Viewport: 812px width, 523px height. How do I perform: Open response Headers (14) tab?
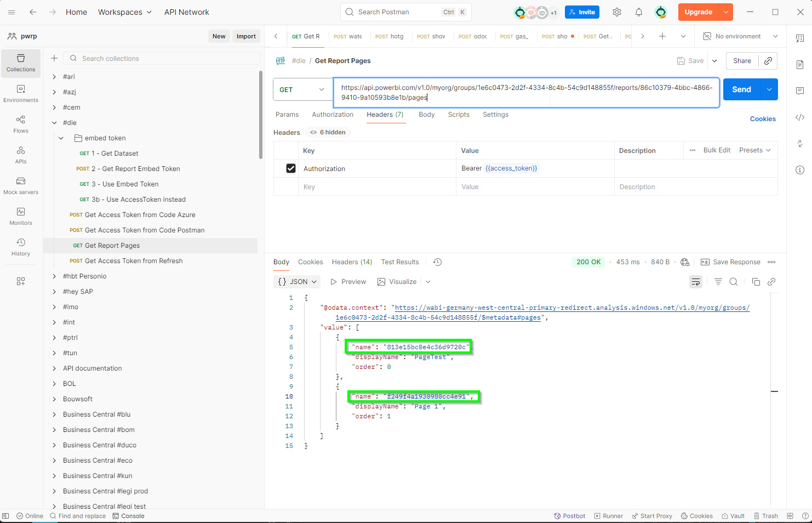[352, 262]
